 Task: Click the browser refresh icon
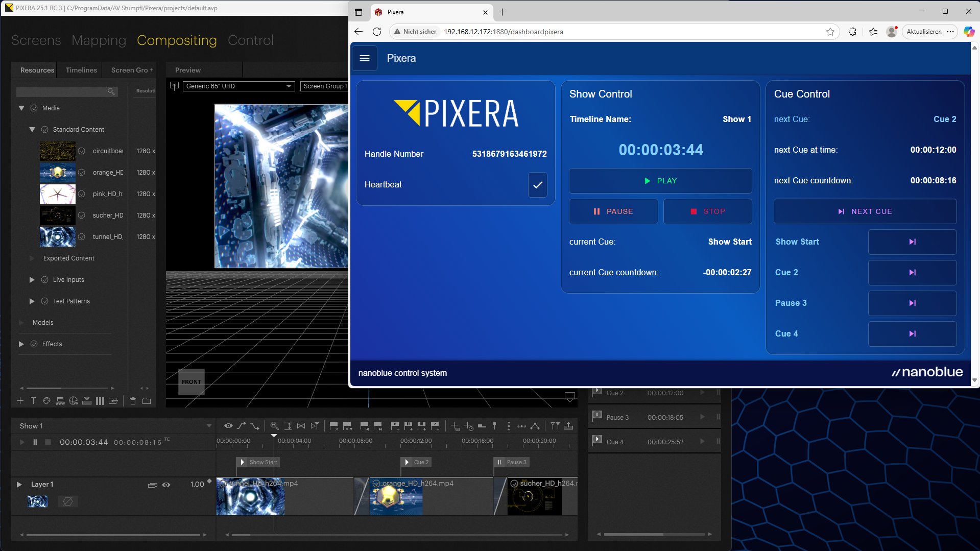pyautogui.click(x=377, y=32)
